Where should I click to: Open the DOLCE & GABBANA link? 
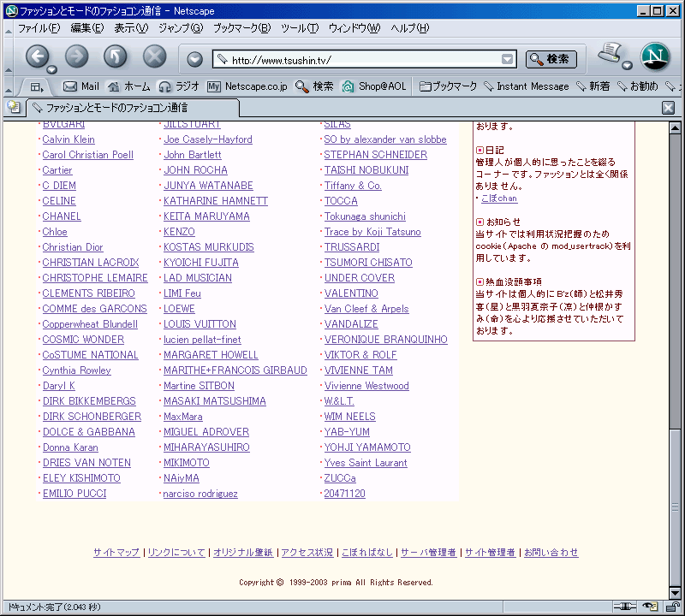[89, 432]
